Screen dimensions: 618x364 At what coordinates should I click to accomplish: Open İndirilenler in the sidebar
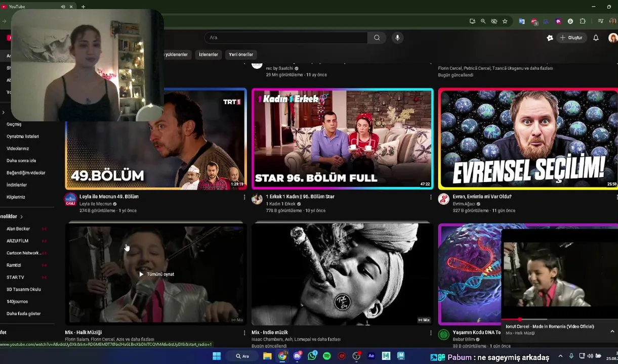pos(17,185)
